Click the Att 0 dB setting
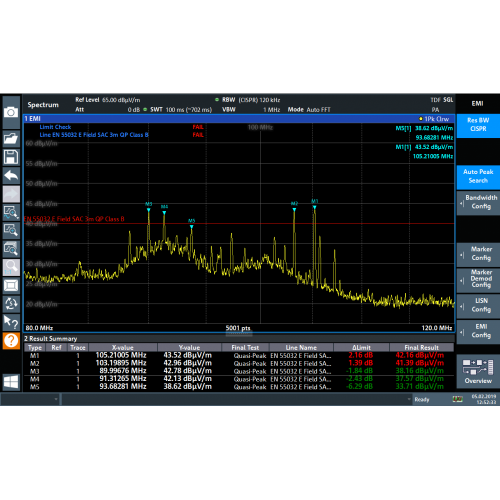The width and height of the screenshot is (500, 500). pos(108,110)
